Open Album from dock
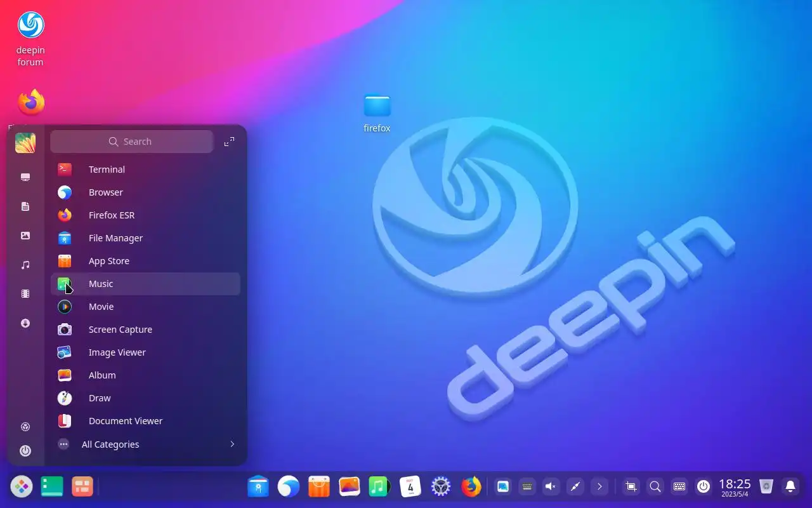 click(x=350, y=487)
